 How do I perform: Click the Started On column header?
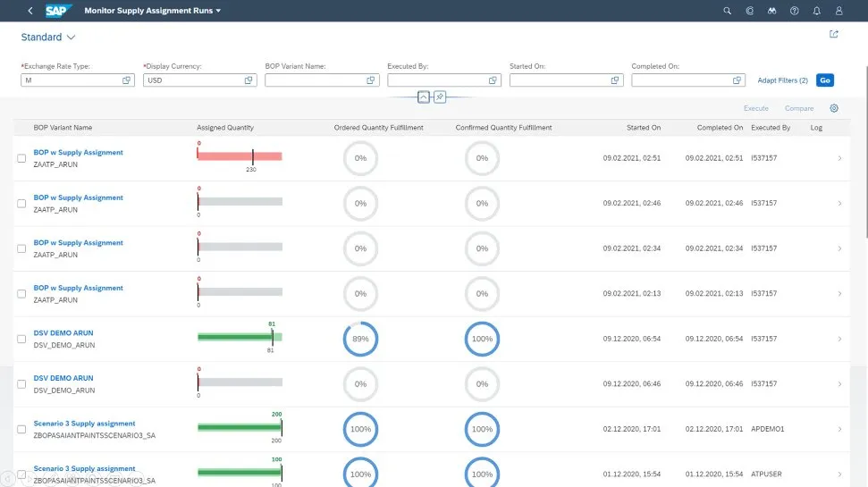644,128
